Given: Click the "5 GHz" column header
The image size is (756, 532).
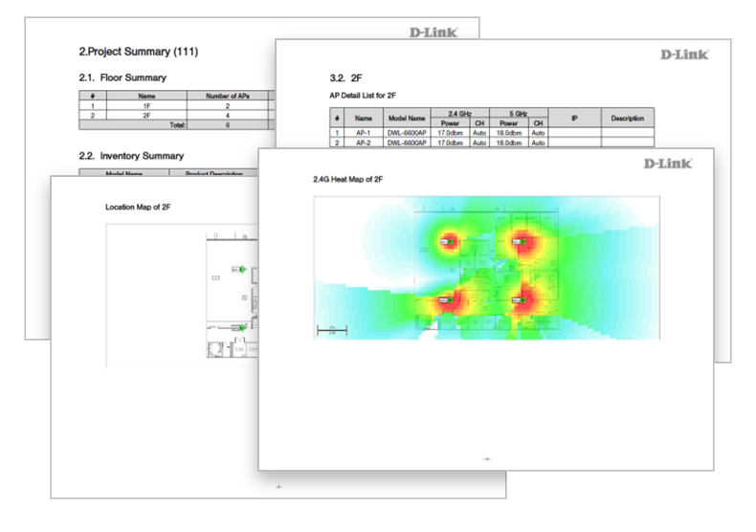Looking at the screenshot, I should coord(519,112).
